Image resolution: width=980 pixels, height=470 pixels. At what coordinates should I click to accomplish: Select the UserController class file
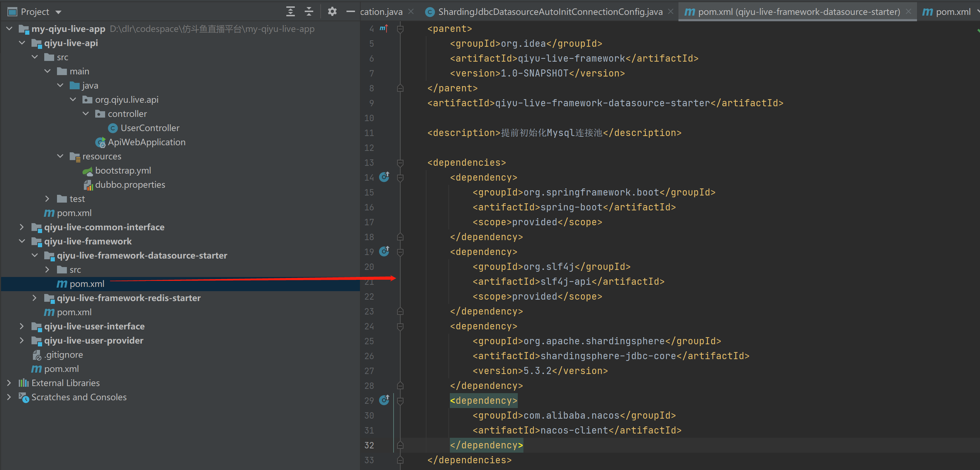tap(149, 128)
